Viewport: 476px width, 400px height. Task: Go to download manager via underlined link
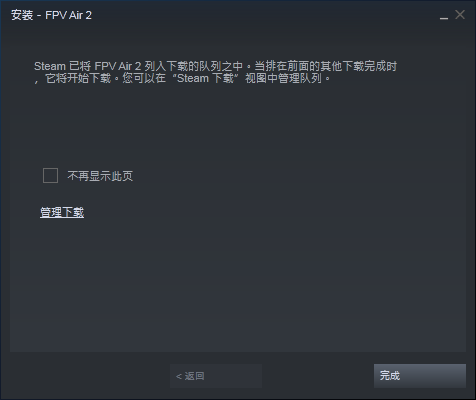coord(62,212)
